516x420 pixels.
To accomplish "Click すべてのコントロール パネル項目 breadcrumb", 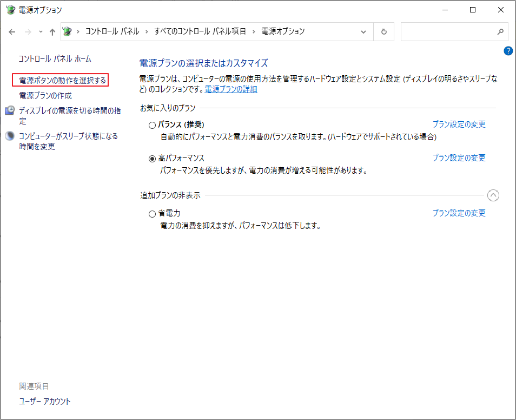I will pos(200,31).
